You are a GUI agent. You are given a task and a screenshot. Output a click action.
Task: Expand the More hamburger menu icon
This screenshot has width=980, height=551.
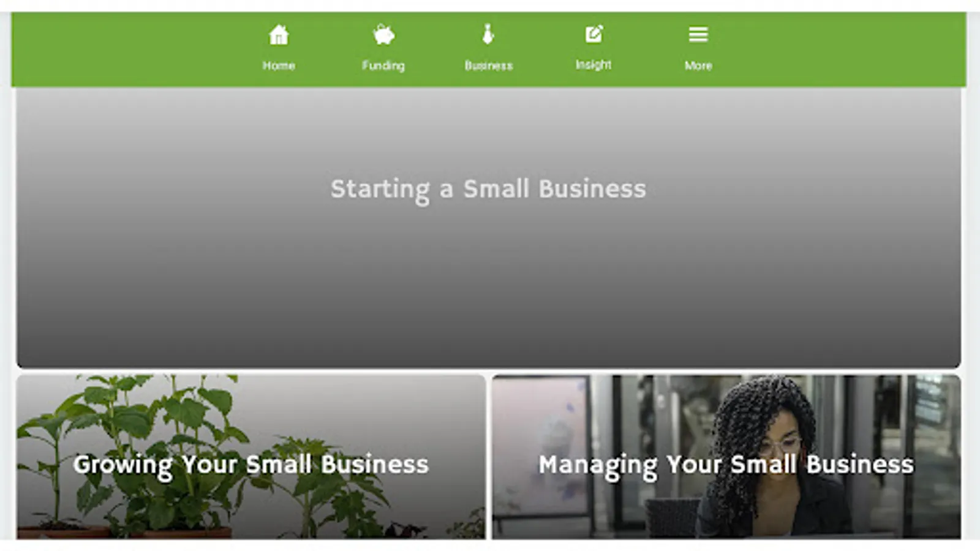click(698, 34)
